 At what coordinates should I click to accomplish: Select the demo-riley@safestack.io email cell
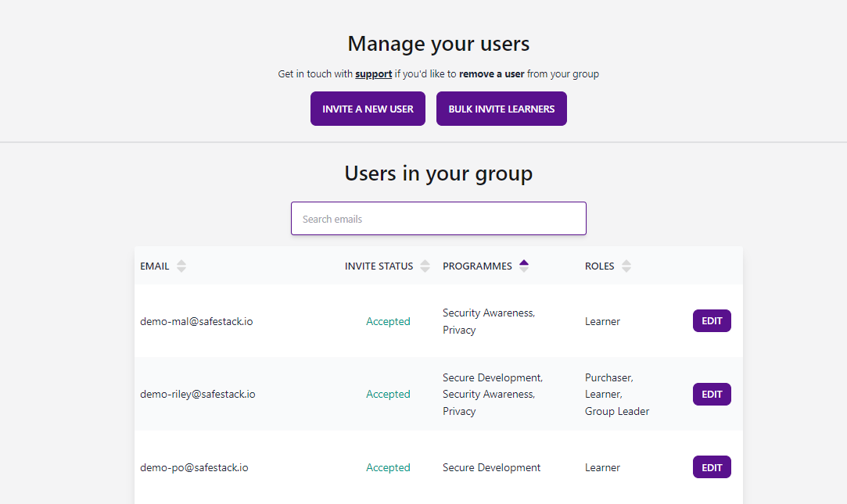tap(198, 395)
